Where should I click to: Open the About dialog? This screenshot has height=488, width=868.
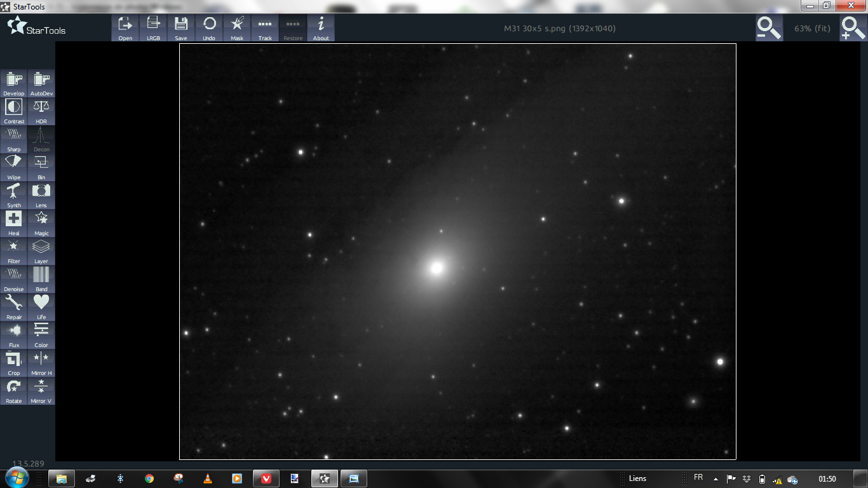321,28
